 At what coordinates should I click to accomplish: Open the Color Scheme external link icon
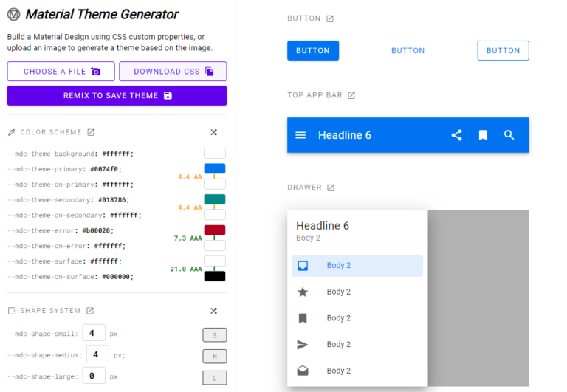pos(91,132)
